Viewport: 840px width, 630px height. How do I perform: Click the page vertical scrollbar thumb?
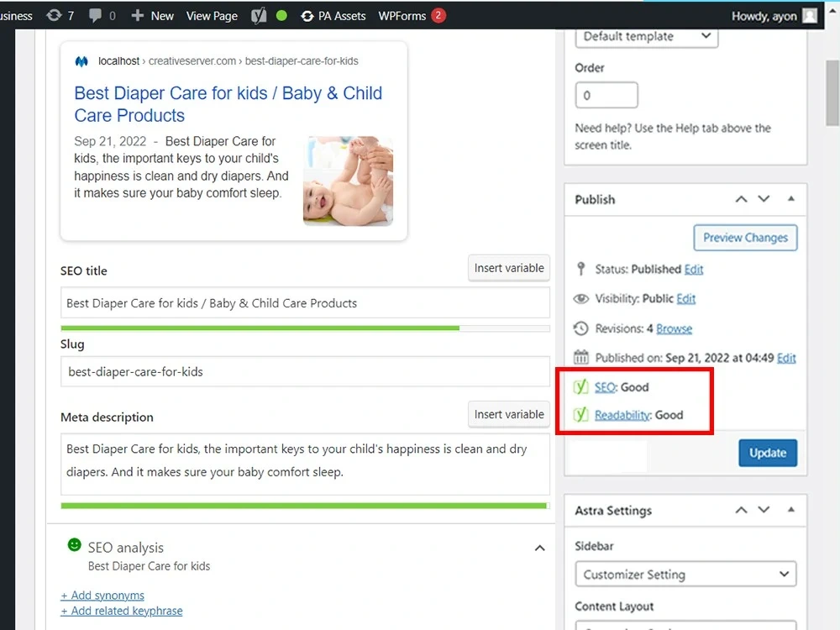pyautogui.click(x=832, y=92)
